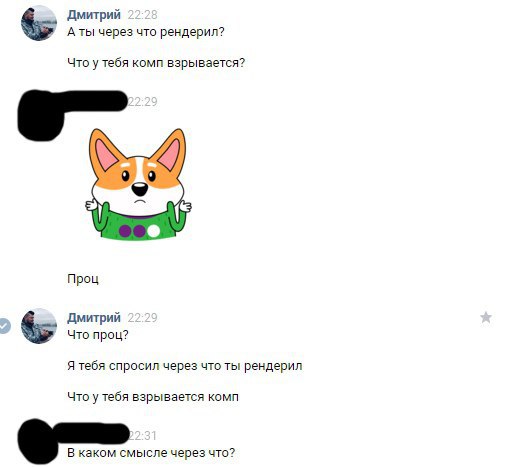513x467 pixels.
Task: Toggle the message selection checkmark circle
Action: [x=4, y=326]
